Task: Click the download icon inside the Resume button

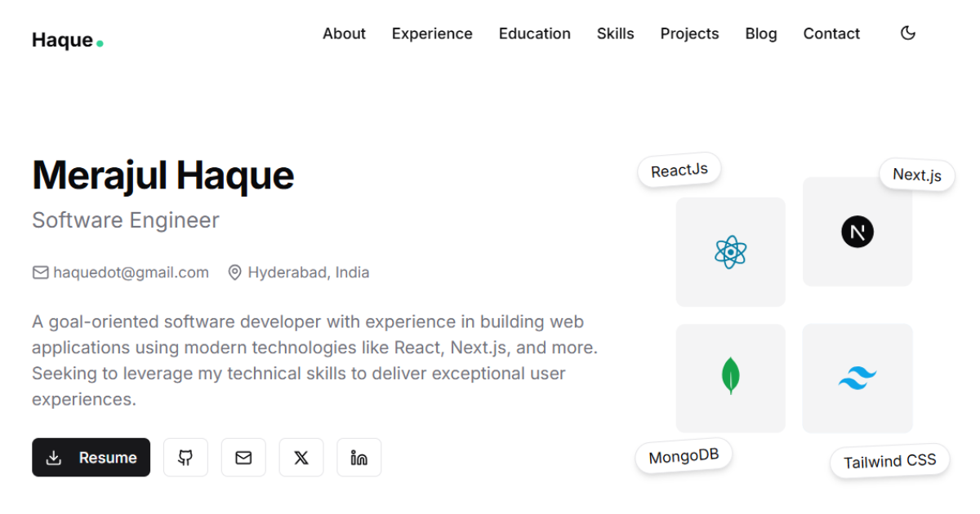Action: click(x=54, y=458)
